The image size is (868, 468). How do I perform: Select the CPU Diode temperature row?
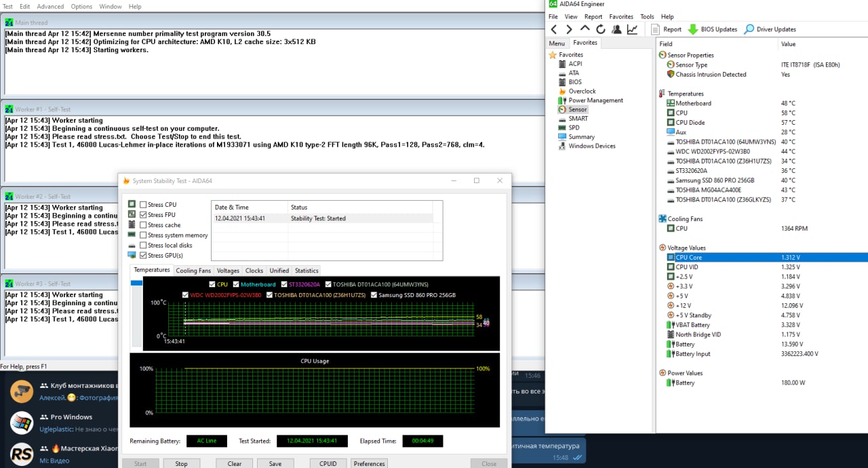pyautogui.click(x=762, y=123)
